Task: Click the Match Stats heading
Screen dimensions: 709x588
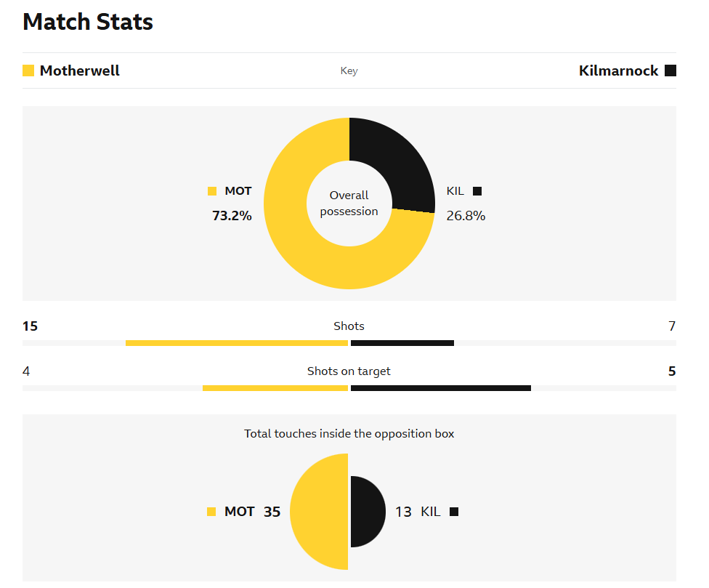Action: (88, 22)
